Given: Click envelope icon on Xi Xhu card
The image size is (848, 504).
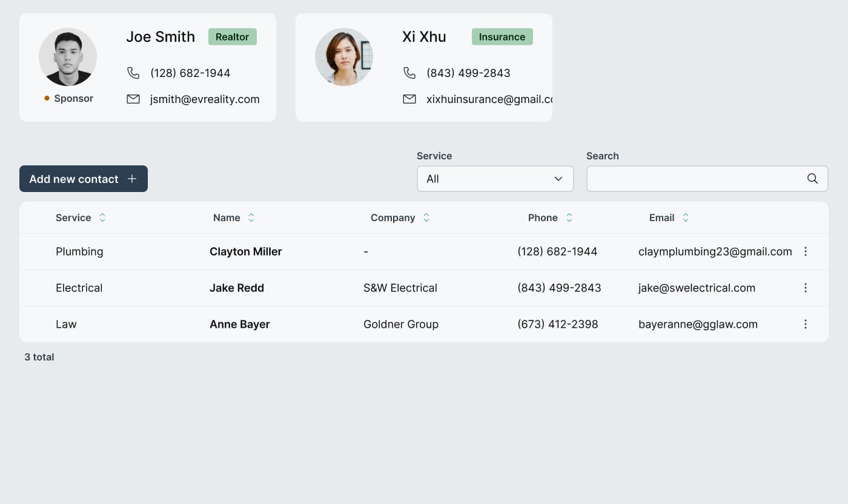Looking at the screenshot, I should pyautogui.click(x=409, y=99).
